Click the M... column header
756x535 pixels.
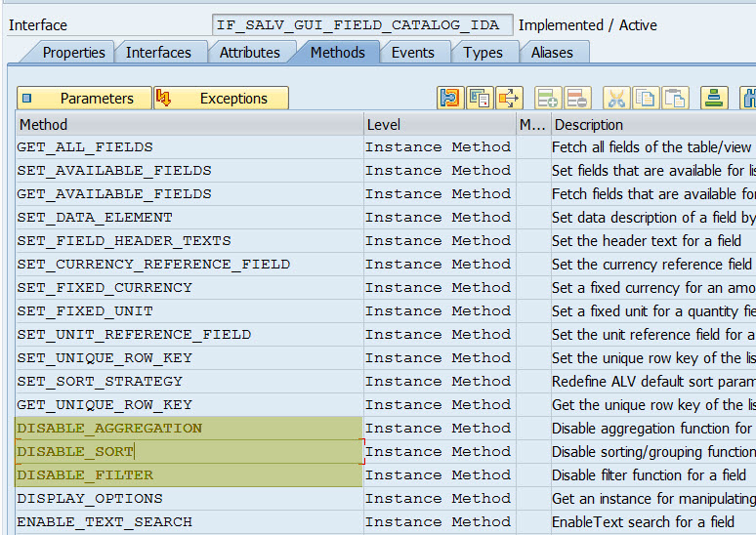point(533,125)
